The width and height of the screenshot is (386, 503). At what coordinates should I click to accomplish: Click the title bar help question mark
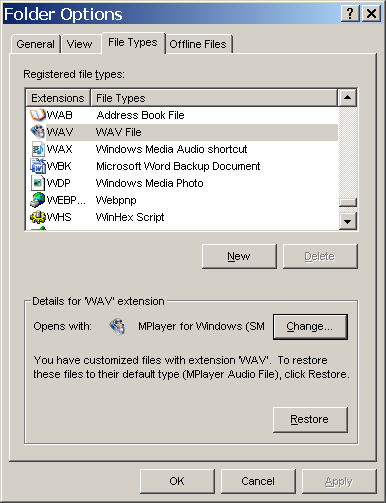[350, 14]
